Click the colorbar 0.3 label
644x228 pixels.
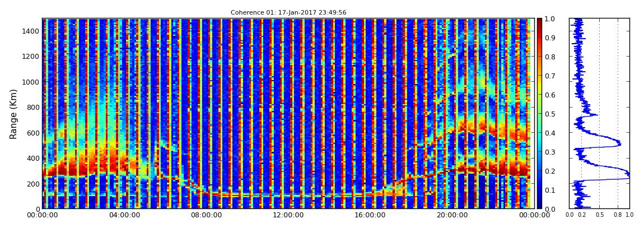549,152
